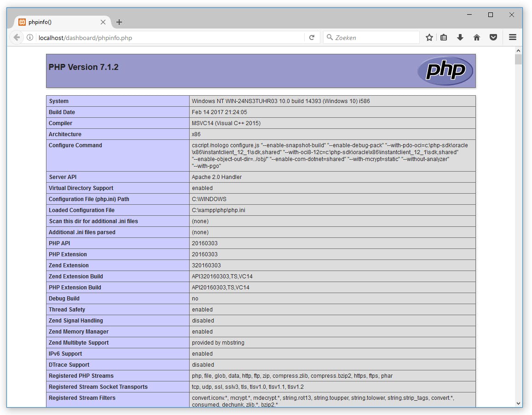Click the Additional .ini files parsed label
Screen dimensions: 532x415
[82, 232]
